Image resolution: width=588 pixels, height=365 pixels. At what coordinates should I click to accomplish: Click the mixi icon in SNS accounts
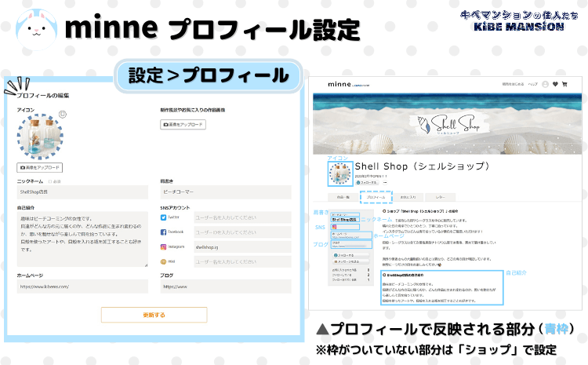tap(163, 261)
